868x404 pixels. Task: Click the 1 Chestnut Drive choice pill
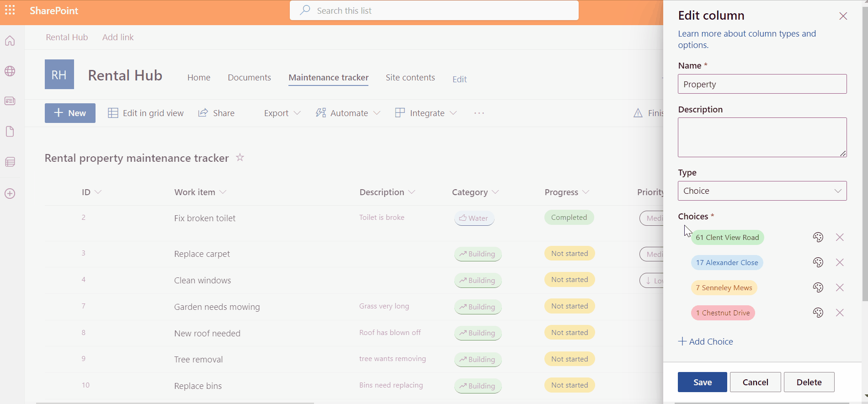pos(723,313)
